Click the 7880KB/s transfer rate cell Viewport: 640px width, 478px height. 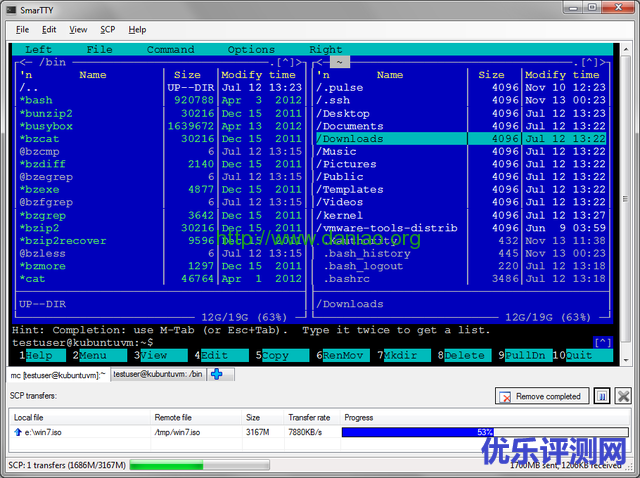305,432
